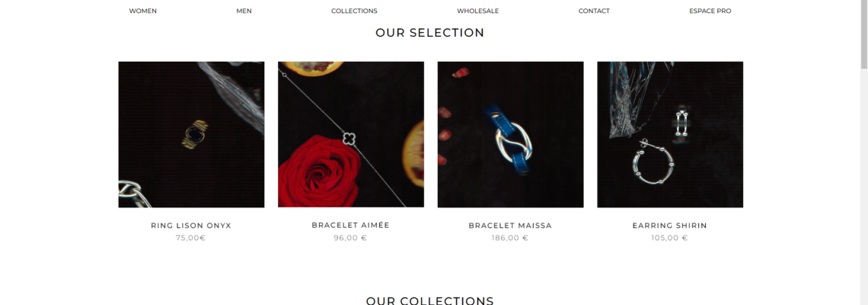
Task: Click the BRACELET AIMÉE title
Action: point(350,225)
